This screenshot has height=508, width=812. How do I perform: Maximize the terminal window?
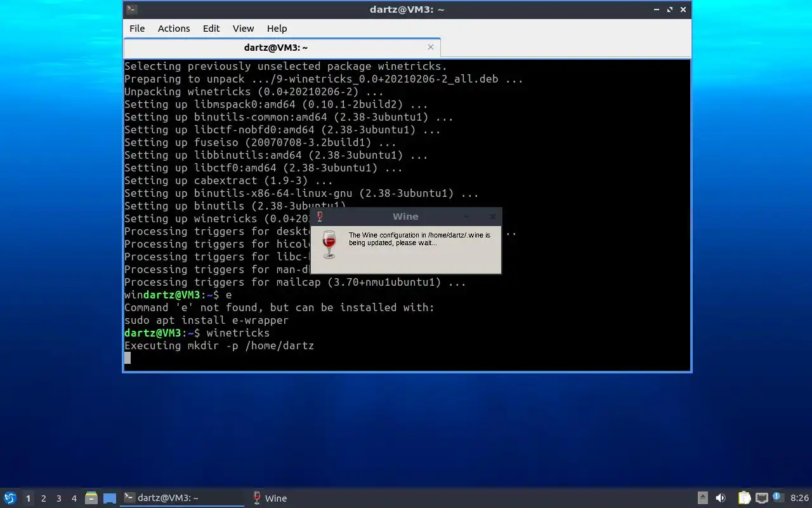point(670,10)
